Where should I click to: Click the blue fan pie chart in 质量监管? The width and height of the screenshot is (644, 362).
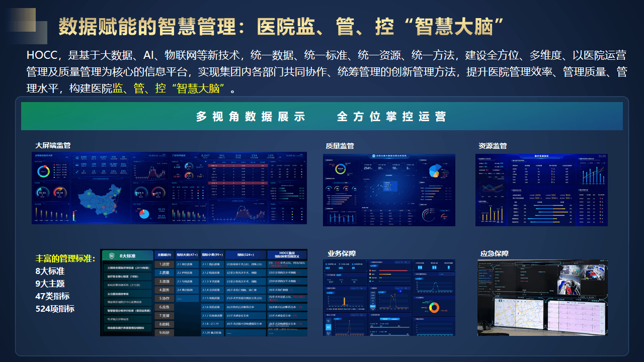point(435,170)
